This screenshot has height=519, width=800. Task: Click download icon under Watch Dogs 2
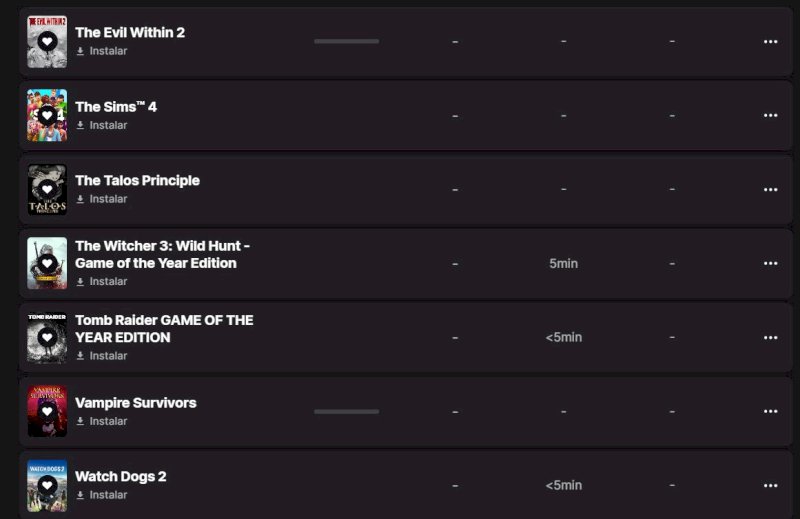tap(80, 496)
